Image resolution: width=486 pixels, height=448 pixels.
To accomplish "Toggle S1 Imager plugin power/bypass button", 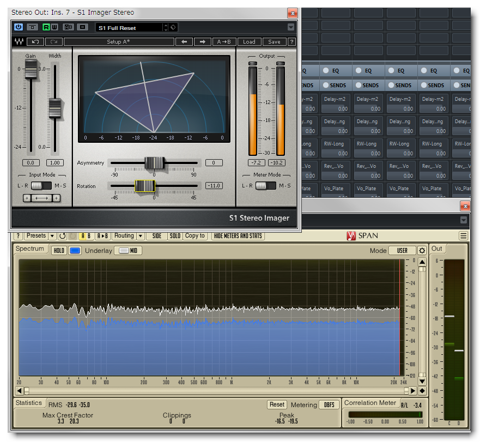I will tap(19, 27).
